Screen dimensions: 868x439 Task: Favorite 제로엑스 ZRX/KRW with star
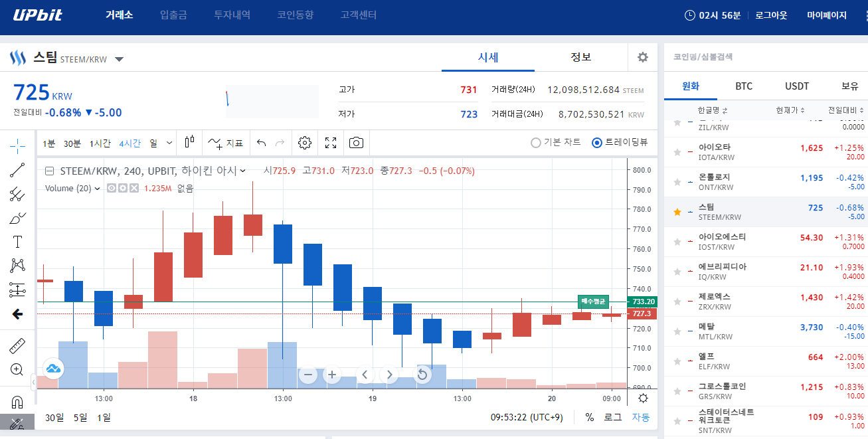point(677,302)
